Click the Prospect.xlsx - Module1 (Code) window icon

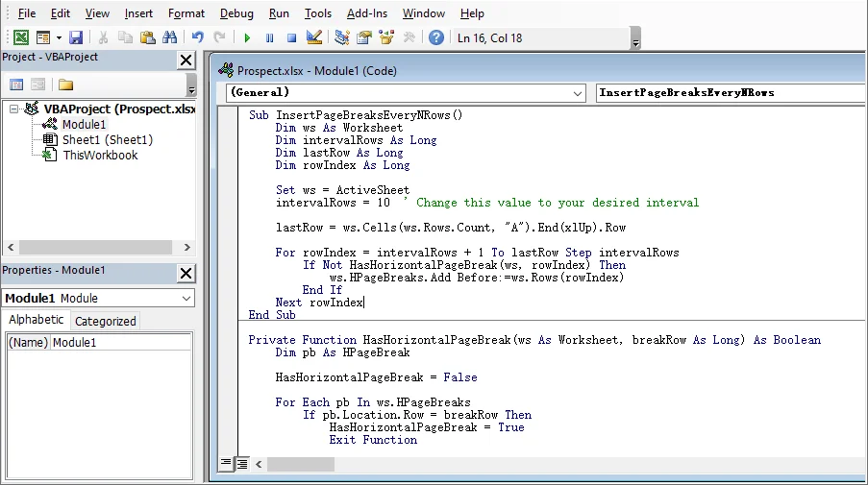coord(226,70)
